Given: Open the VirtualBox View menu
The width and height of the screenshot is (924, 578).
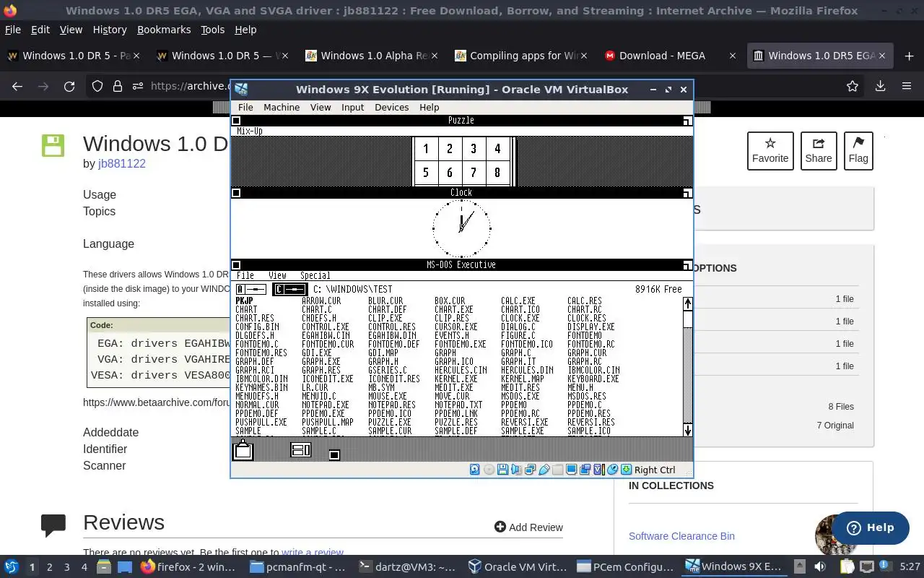Looking at the screenshot, I should [x=321, y=107].
